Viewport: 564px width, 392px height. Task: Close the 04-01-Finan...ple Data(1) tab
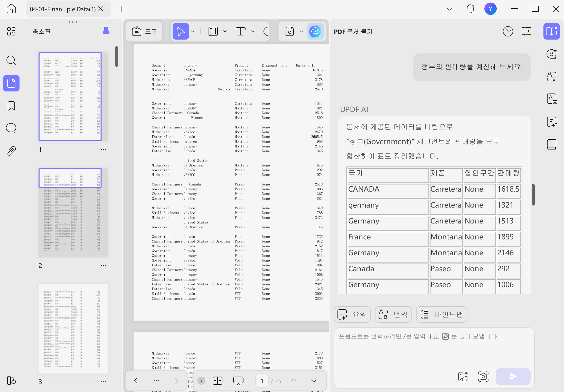click(x=101, y=9)
